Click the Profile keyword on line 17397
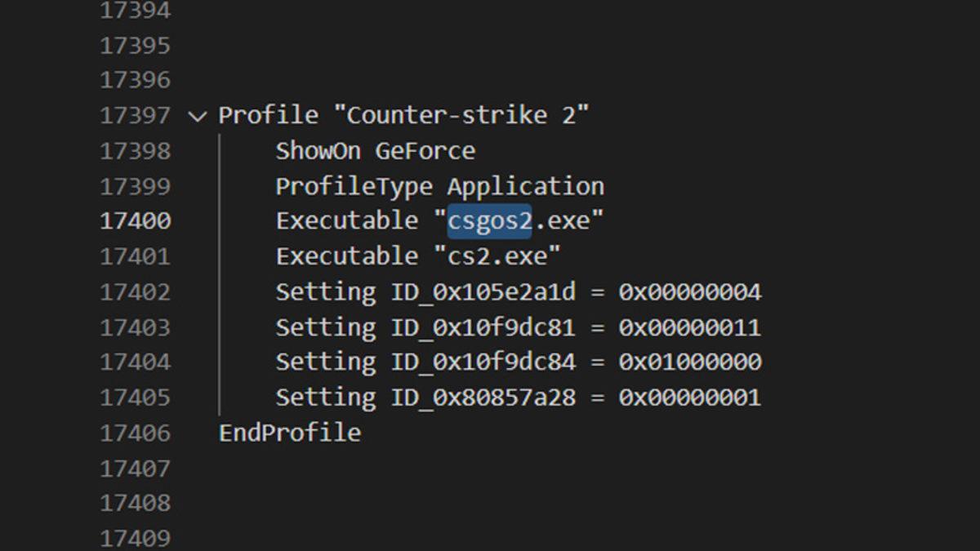This screenshot has width=980, height=551. (268, 116)
